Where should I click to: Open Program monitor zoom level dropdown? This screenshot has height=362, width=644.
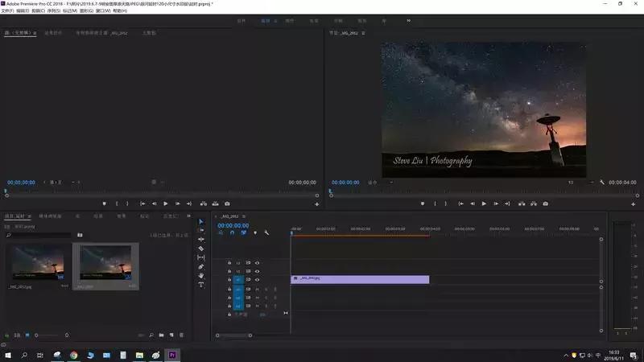376,183
